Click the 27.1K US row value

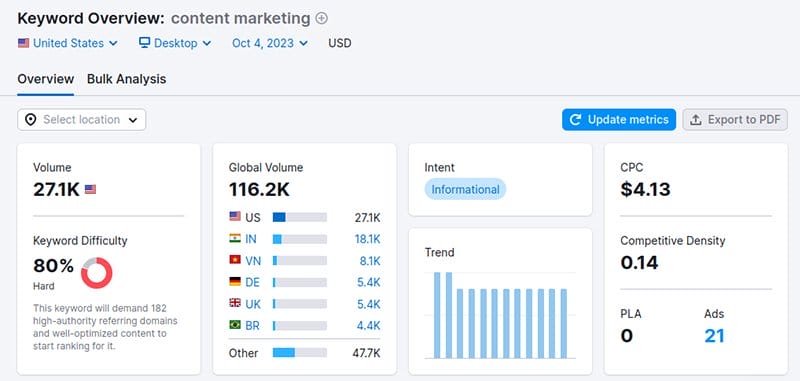[x=367, y=218]
